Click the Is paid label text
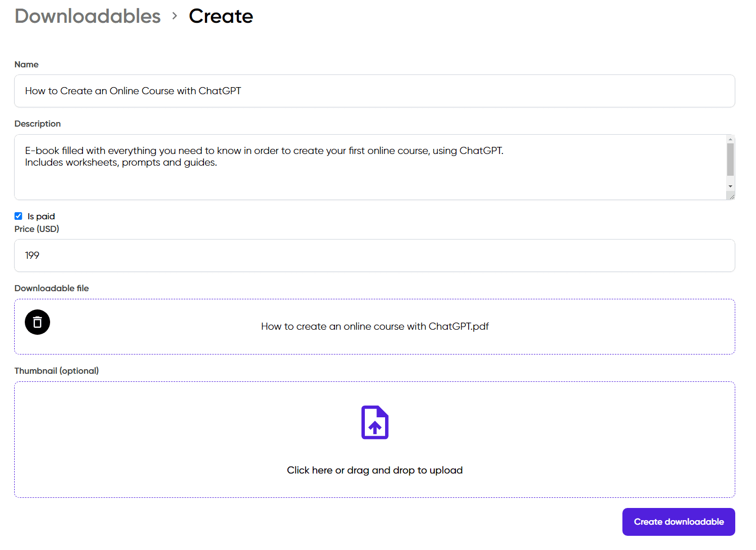This screenshot has width=756, height=550. pyautogui.click(x=41, y=216)
